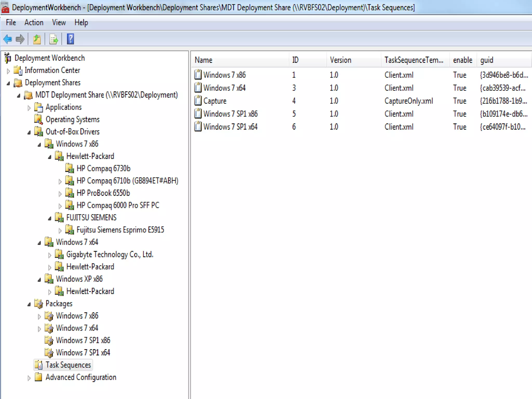Viewport: 532px width, 399px height.
Task: Expand the HP ProBook 6550b folder
Action: click(60, 194)
